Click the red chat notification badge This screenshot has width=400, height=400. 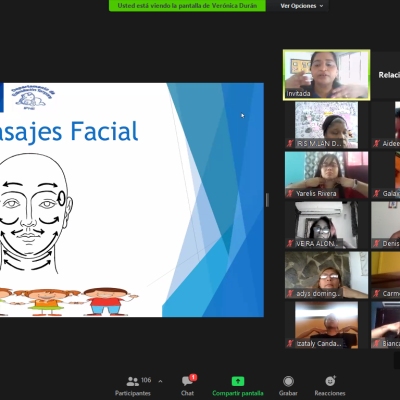[193, 377]
